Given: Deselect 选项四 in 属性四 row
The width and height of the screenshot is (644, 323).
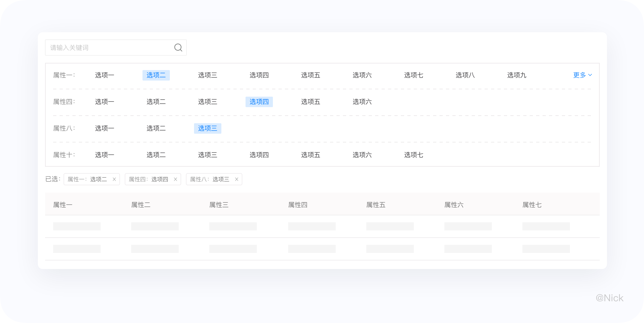Looking at the screenshot, I should [259, 102].
